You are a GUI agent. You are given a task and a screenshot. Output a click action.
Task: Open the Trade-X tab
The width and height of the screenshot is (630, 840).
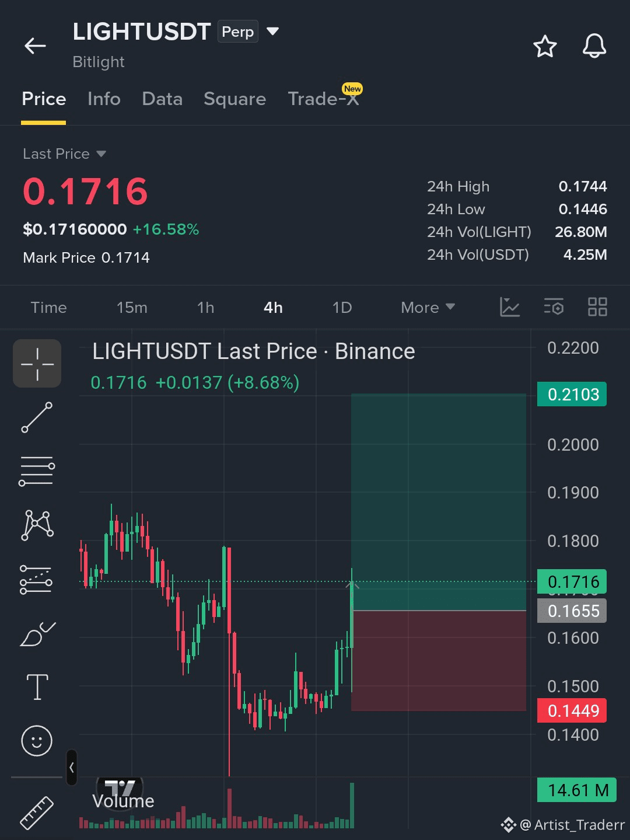[323, 99]
